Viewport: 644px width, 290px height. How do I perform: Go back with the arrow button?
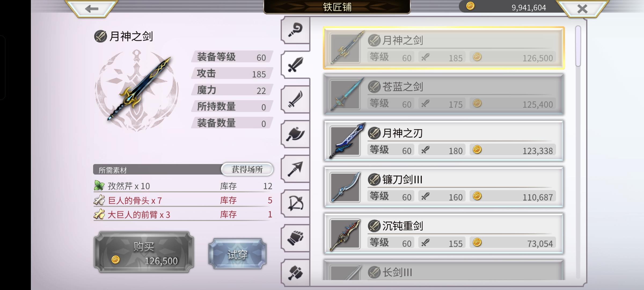tap(92, 9)
